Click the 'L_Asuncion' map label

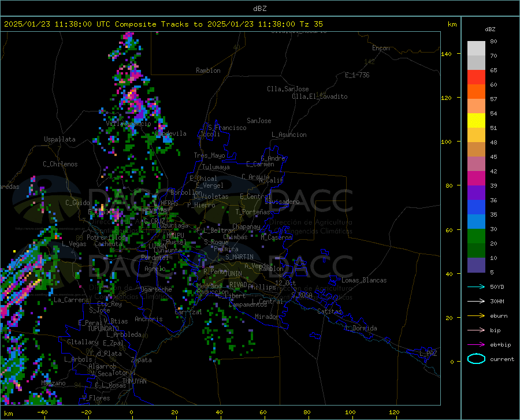289,135
